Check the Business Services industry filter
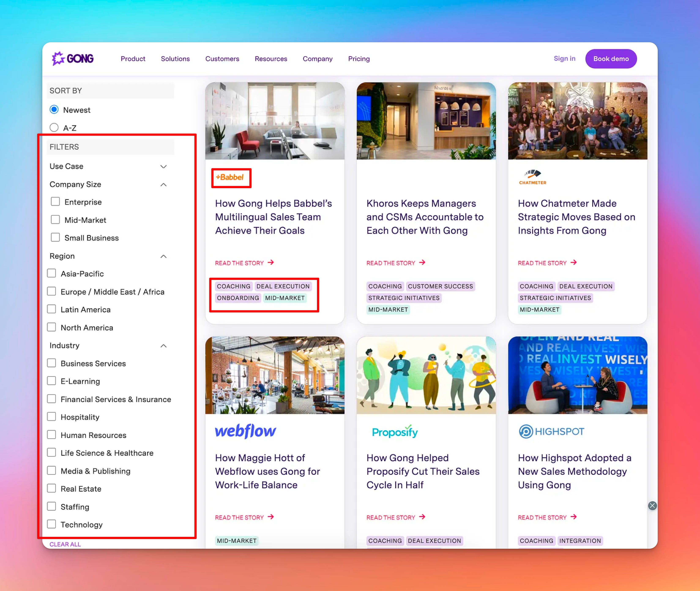700x591 pixels. click(52, 363)
